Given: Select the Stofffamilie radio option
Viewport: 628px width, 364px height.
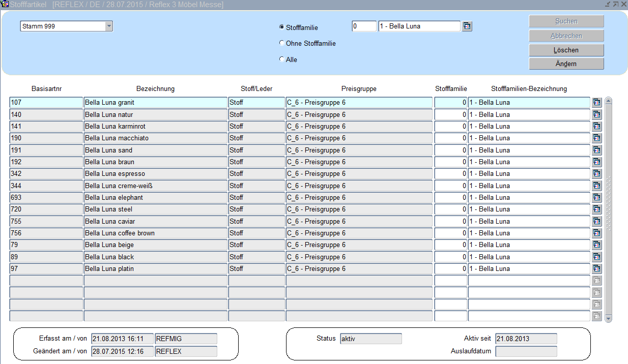Looking at the screenshot, I should [282, 27].
